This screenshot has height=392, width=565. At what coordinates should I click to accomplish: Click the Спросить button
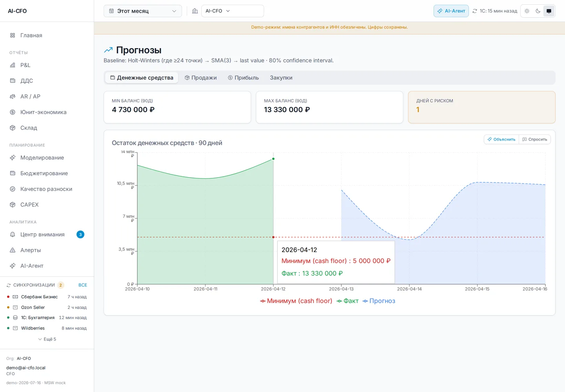coord(535,140)
